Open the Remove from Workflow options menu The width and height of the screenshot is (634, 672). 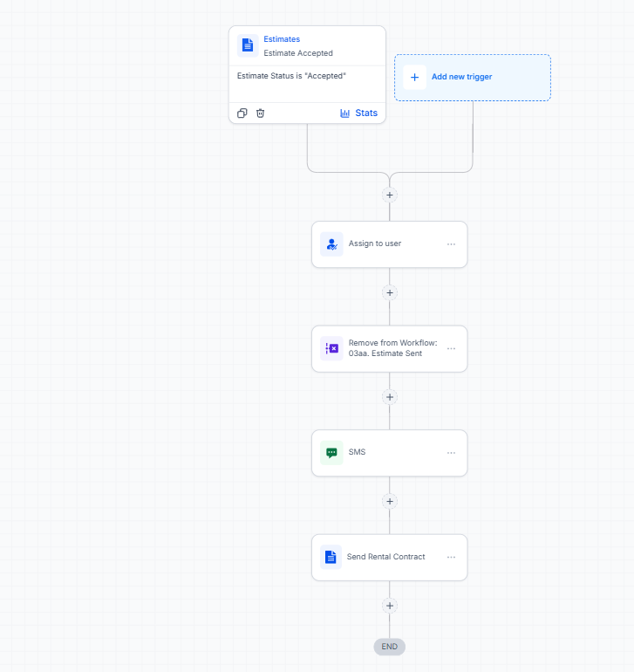451,348
